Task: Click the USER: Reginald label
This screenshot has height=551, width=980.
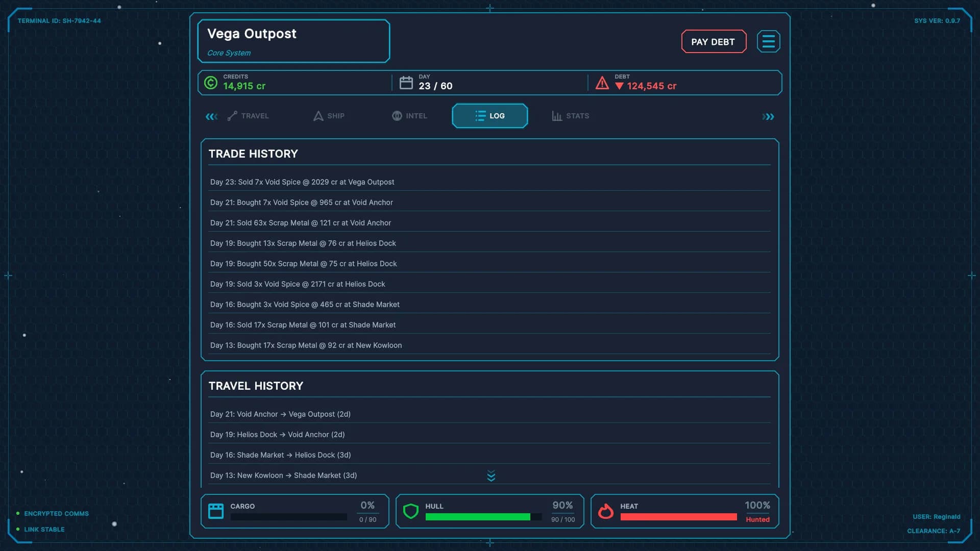Action: (x=936, y=517)
